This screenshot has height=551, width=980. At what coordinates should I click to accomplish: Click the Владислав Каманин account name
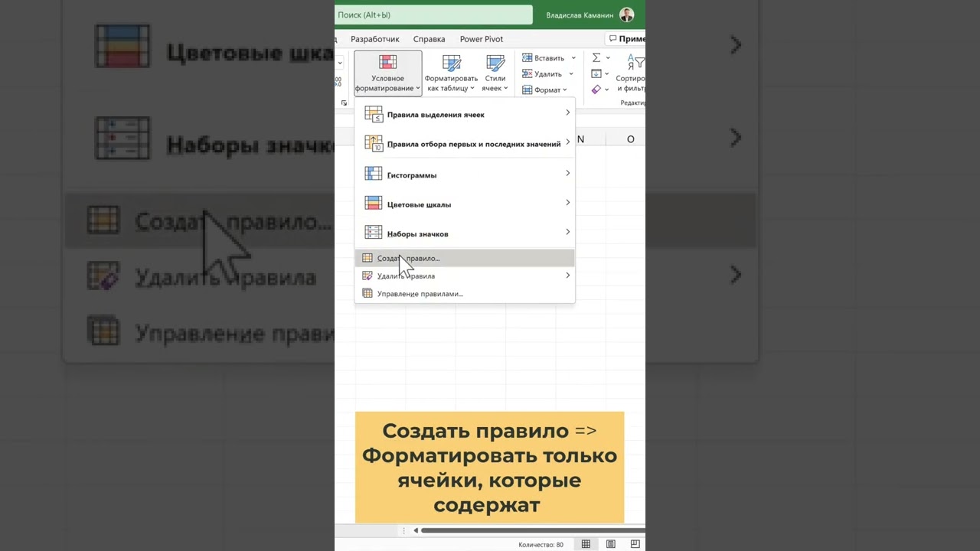click(x=580, y=15)
